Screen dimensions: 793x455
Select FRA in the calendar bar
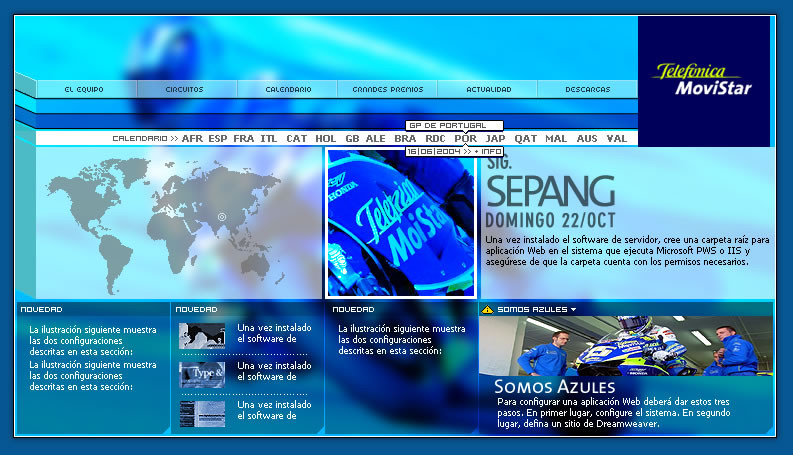[244, 139]
